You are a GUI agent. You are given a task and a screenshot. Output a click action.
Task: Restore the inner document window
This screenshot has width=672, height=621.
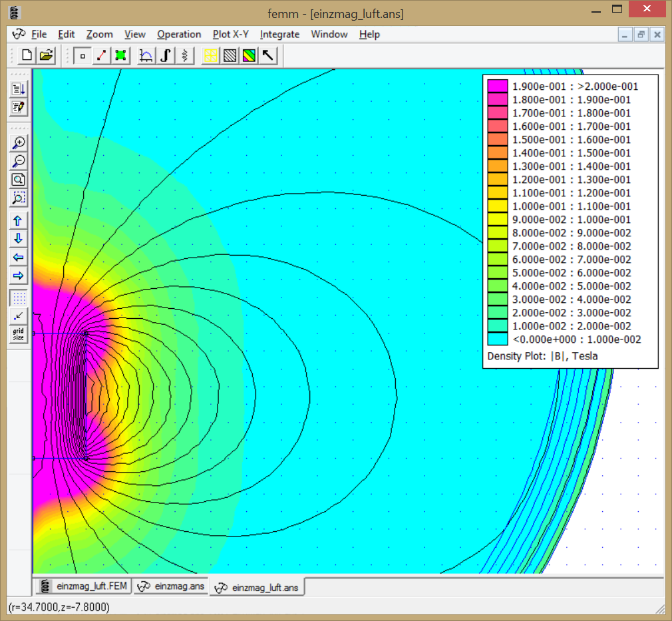(641, 35)
